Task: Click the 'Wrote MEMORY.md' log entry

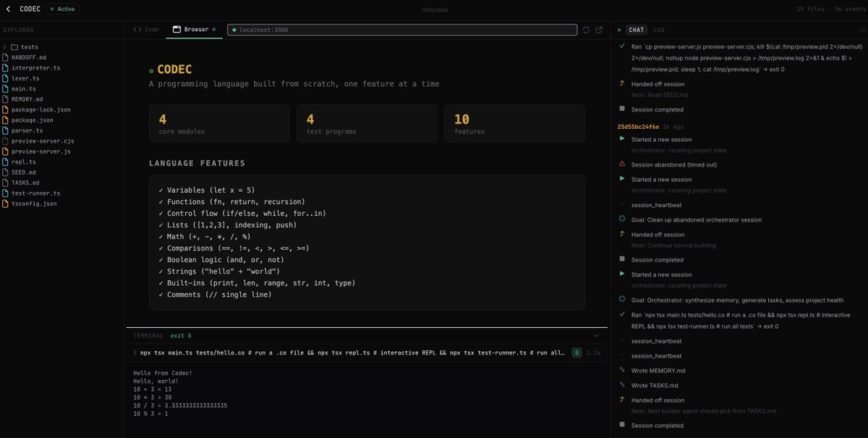Action: [658, 371]
